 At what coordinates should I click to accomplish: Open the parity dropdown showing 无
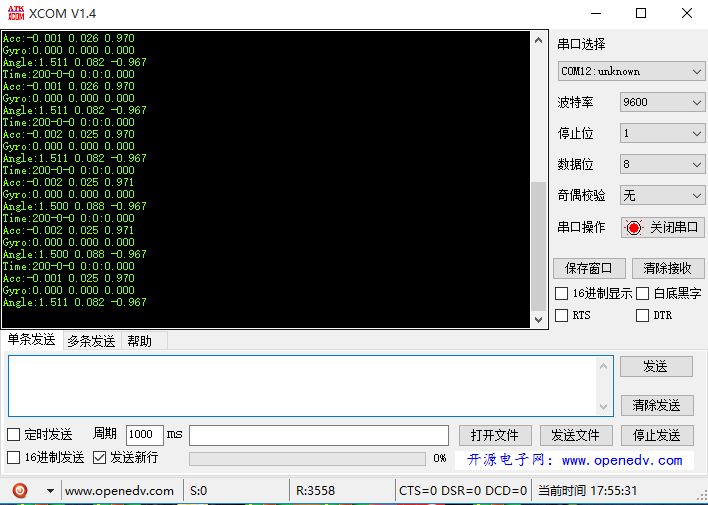(x=662, y=196)
